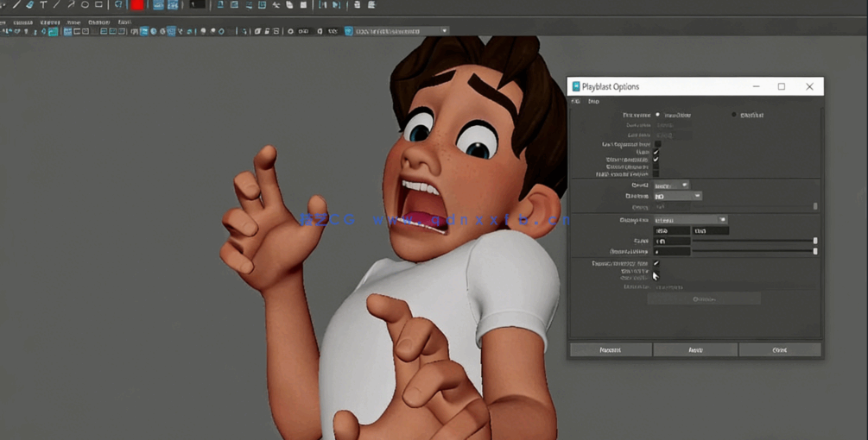Open the Edit menu in Playblast Options
The width and height of the screenshot is (868, 440).
576,101
